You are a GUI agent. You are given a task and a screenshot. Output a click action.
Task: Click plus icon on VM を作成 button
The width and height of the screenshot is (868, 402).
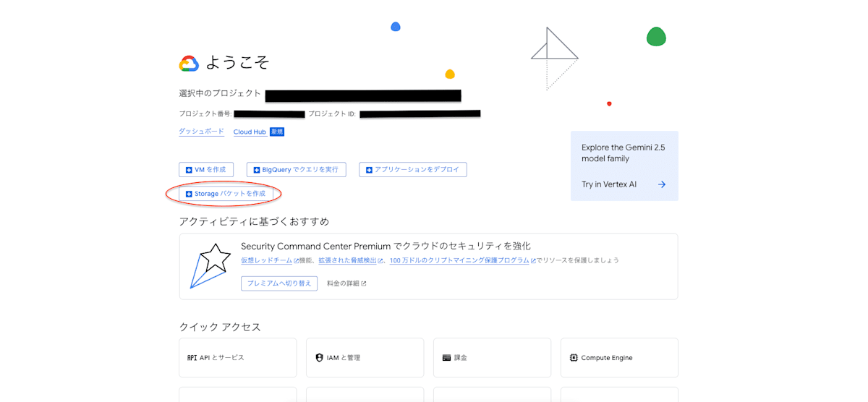click(x=189, y=170)
